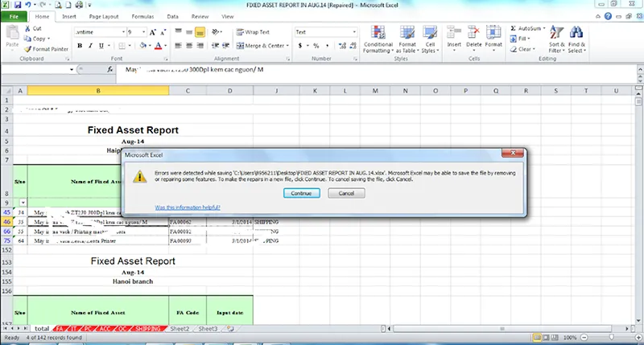Image resolution: width=644 pixels, height=345 pixels.
Task: Click the Center alignment icon
Action: coord(189,46)
